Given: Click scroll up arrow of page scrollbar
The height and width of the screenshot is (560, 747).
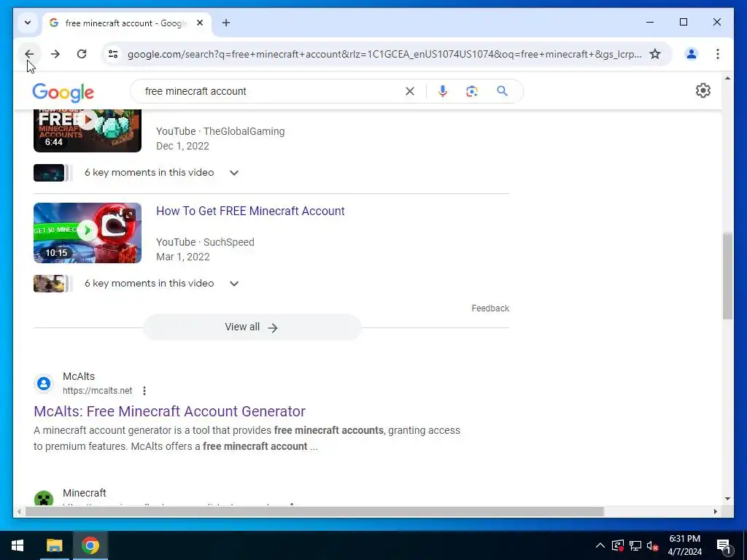Looking at the screenshot, I should (x=727, y=78).
